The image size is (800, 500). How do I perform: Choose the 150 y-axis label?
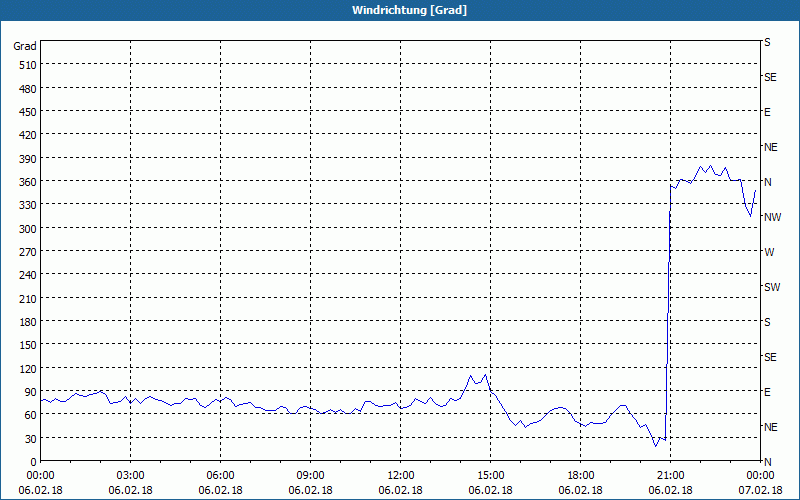28,345
